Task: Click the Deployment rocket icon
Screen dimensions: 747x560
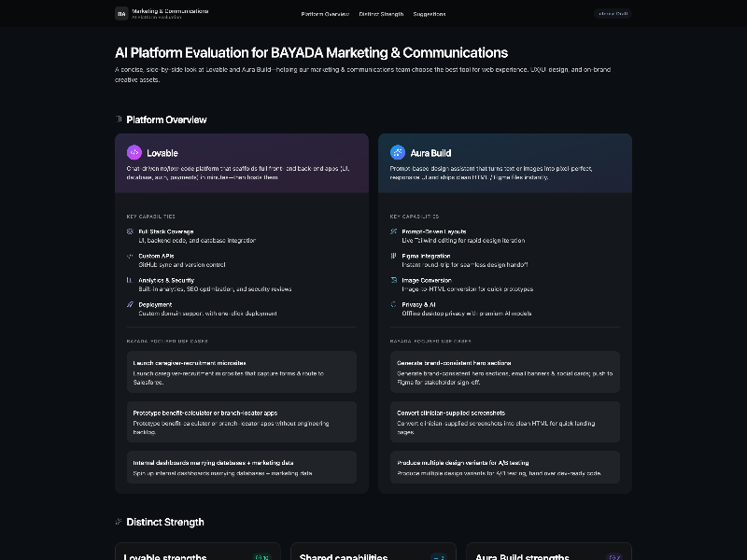Action: [130, 304]
